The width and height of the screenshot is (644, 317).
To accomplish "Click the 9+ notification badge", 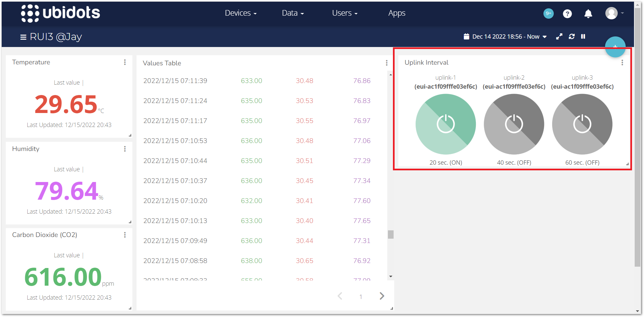I will [548, 13].
